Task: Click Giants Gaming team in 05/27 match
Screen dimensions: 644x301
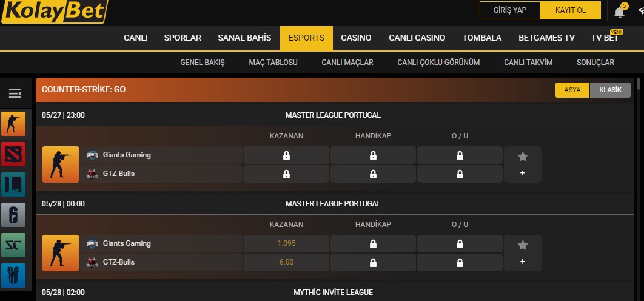Action: [161, 155]
